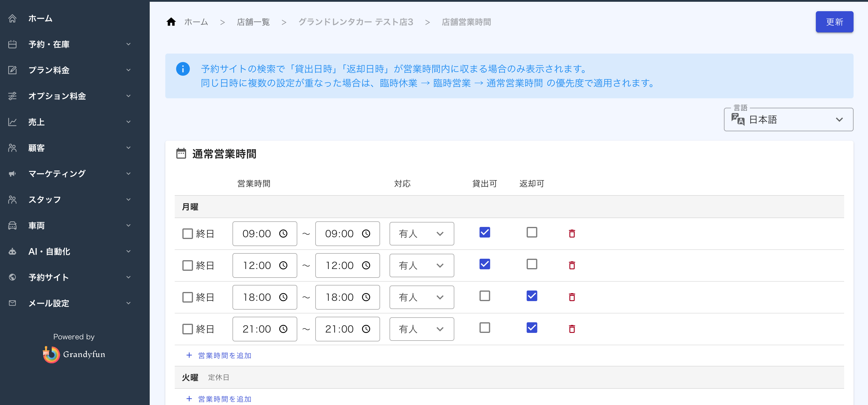The height and width of the screenshot is (405, 868).
Task: Click the home icon in the breadcrumb
Action: [x=171, y=22]
